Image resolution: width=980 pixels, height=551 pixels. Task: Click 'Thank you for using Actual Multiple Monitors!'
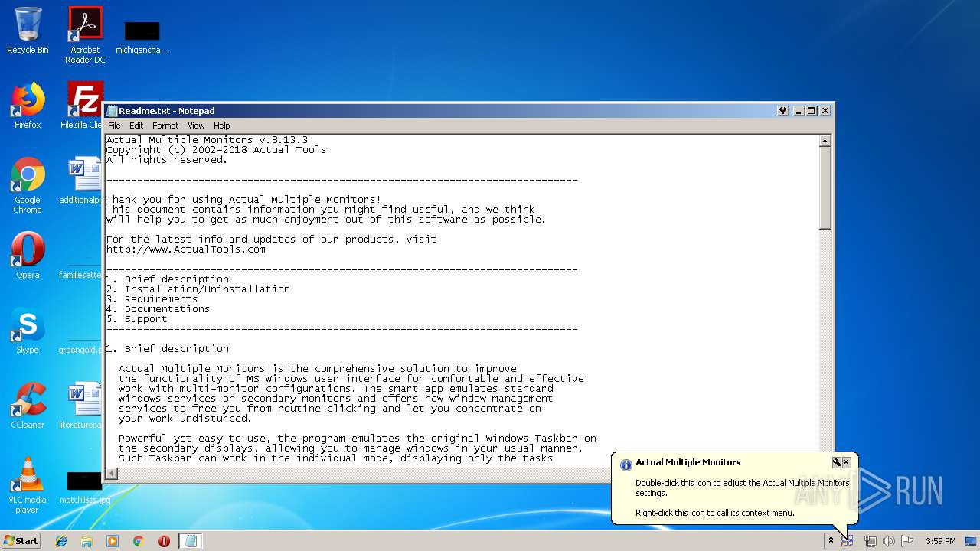point(243,200)
